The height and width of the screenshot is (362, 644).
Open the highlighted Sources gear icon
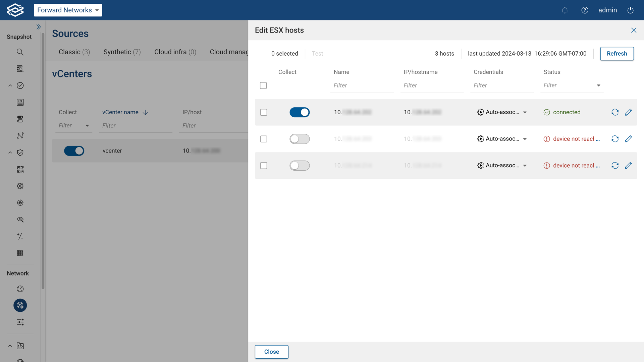pyautogui.click(x=20, y=305)
